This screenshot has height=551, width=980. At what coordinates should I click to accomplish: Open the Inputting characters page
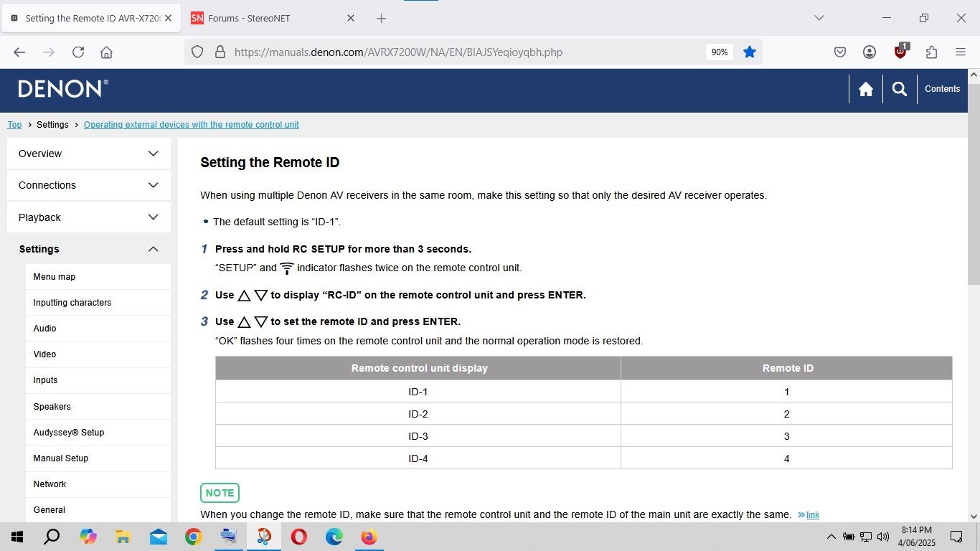(98, 303)
